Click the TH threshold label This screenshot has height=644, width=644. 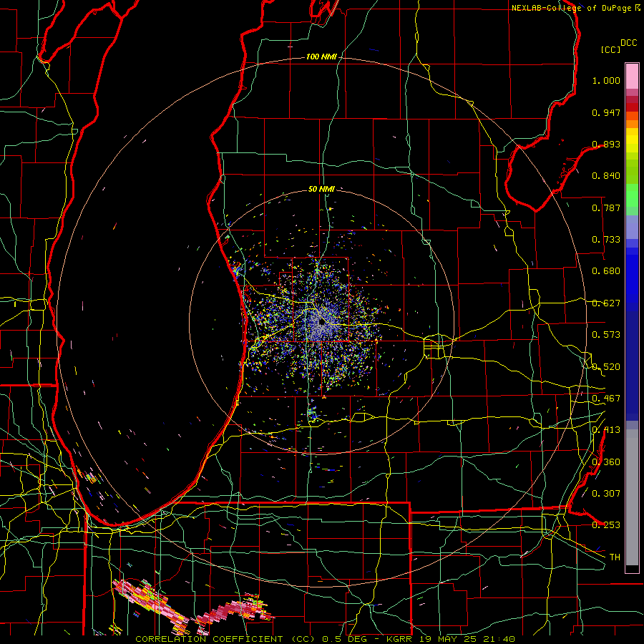[x=615, y=557]
